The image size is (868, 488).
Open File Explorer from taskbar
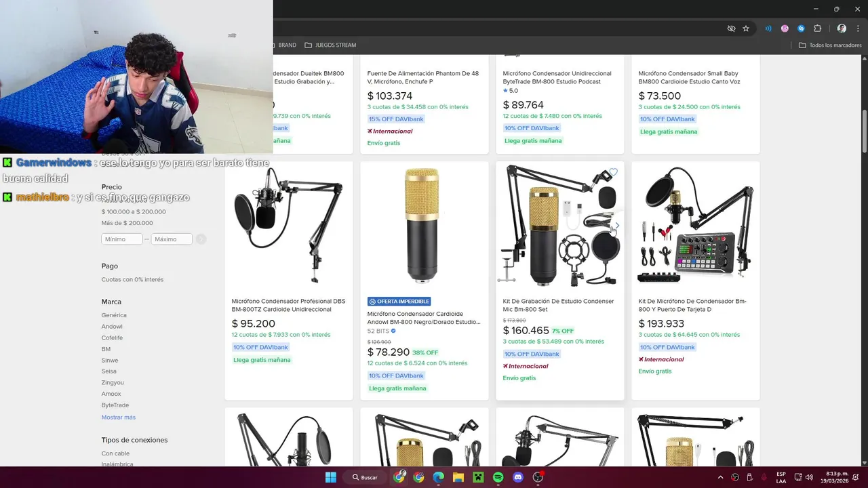tap(458, 477)
